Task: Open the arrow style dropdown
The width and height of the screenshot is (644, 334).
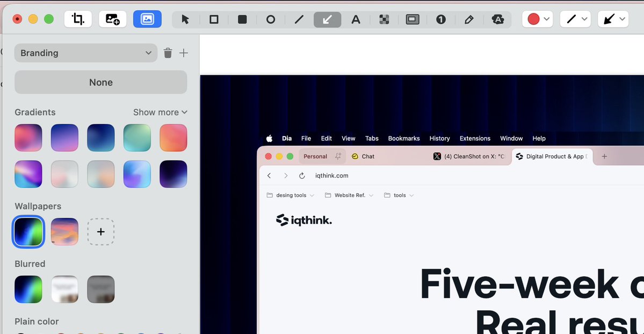Action: (613, 19)
